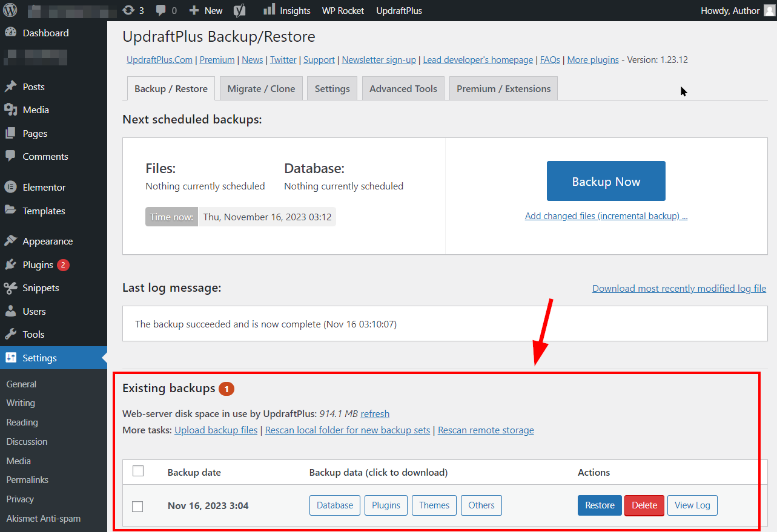
Task: Download the Database backup data
Action: (x=335, y=505)
